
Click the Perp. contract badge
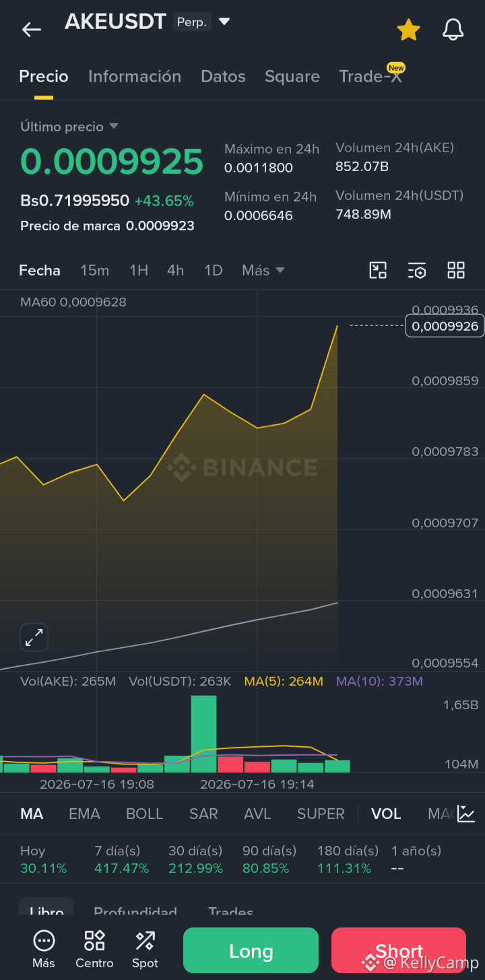click(192, 22)
